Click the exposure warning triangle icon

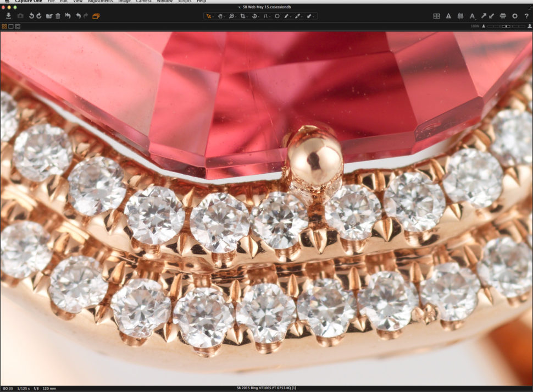coord(449,16)
